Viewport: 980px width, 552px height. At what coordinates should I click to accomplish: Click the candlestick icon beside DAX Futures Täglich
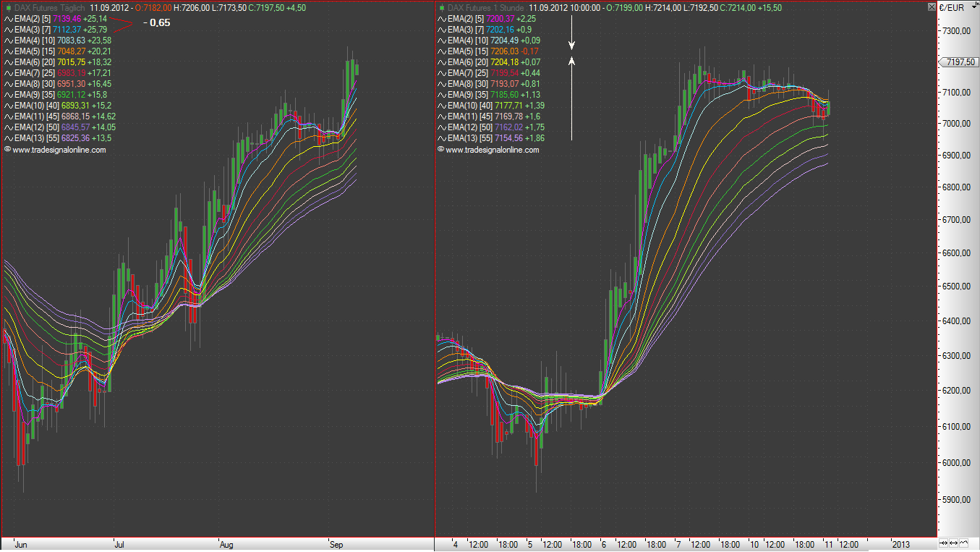pyautogui.click(x=7, y=8)
